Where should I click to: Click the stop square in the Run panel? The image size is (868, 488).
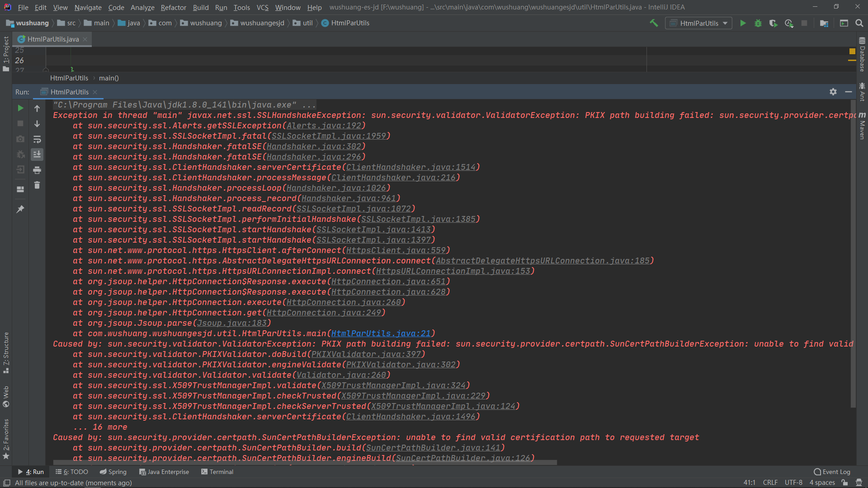coord(20,123)
